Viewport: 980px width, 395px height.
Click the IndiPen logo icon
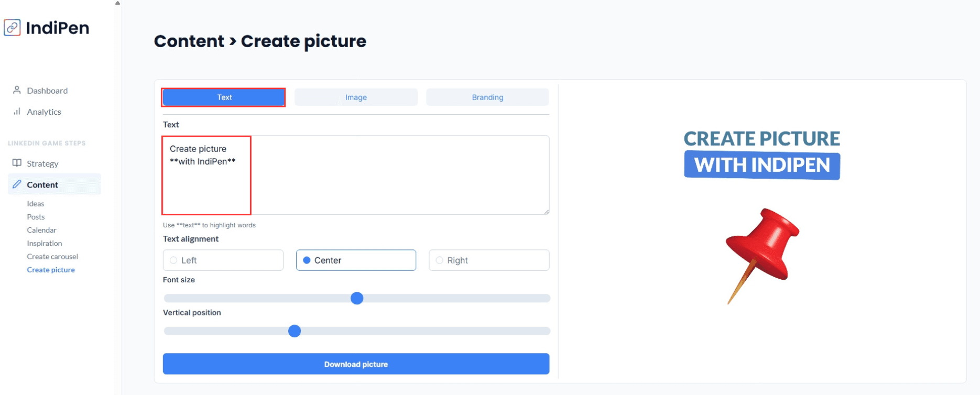[12, 27]
